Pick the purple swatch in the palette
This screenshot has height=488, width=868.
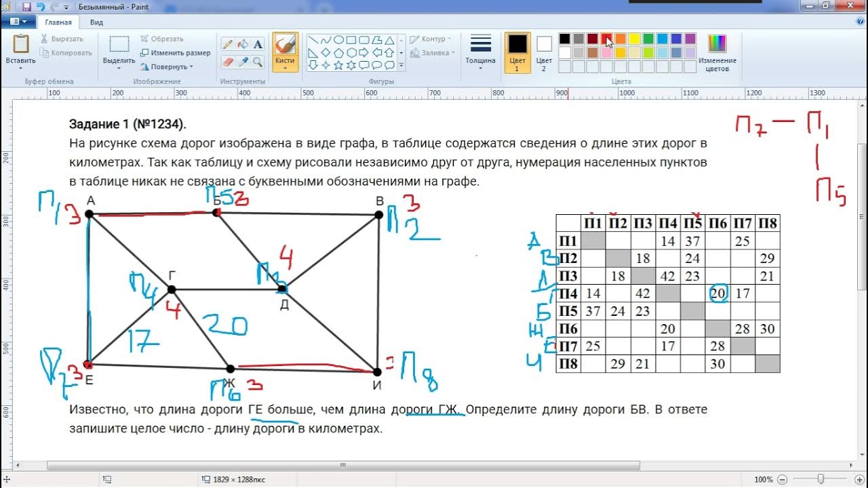690,39
